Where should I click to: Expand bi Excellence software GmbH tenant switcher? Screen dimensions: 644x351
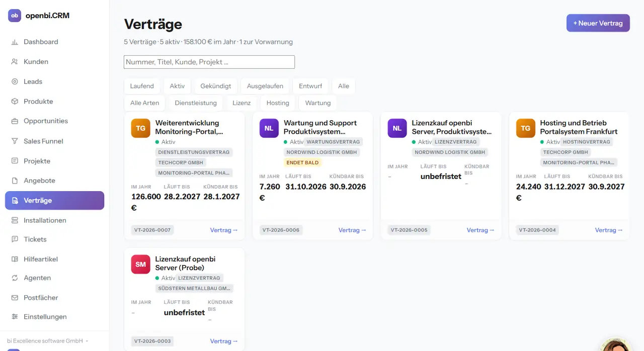(48, 341)
